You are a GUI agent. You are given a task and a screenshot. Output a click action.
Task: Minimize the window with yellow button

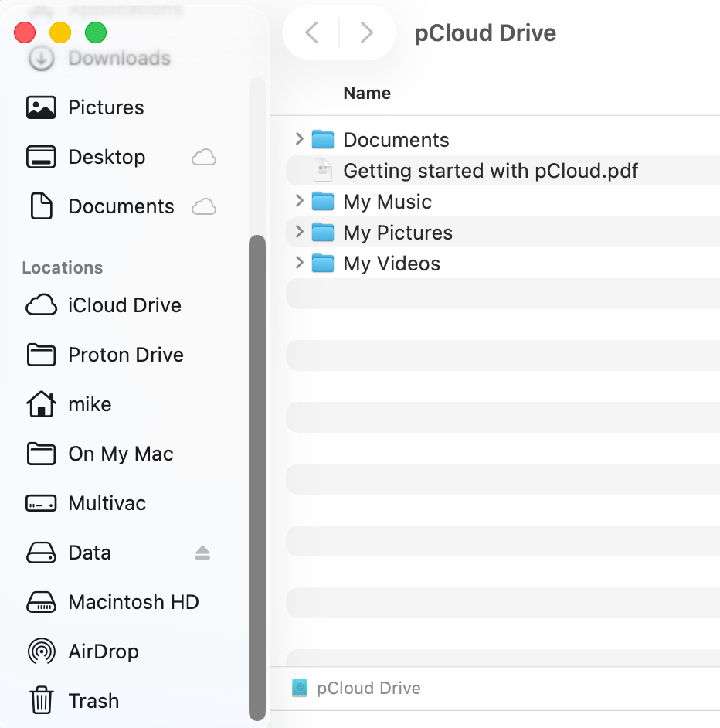[x=60, y=32]
